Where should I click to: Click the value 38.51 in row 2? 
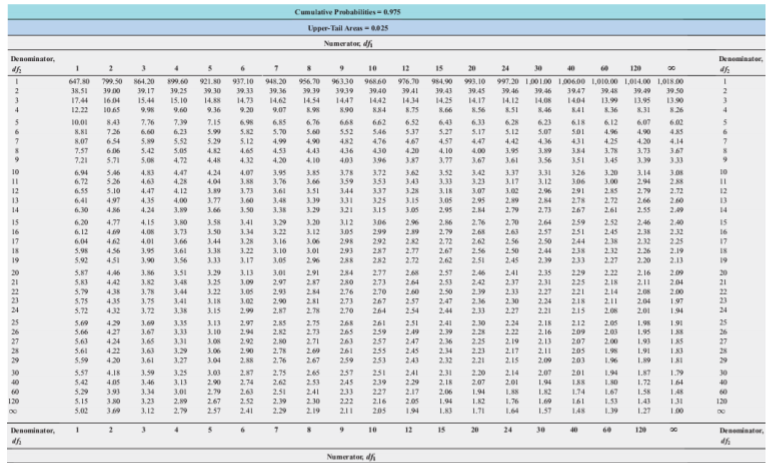coord(81,91)
